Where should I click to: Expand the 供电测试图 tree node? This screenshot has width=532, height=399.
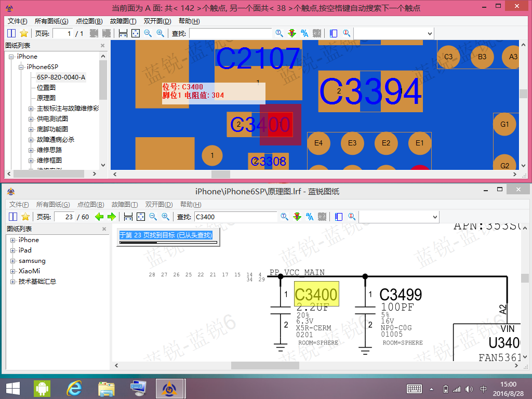tap(31, 119)
